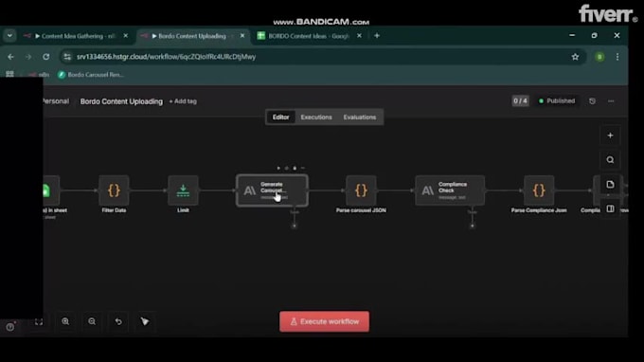644x362 pixels.
Task: Zoom in on the workflow canvas
Action: coord(65,321)
